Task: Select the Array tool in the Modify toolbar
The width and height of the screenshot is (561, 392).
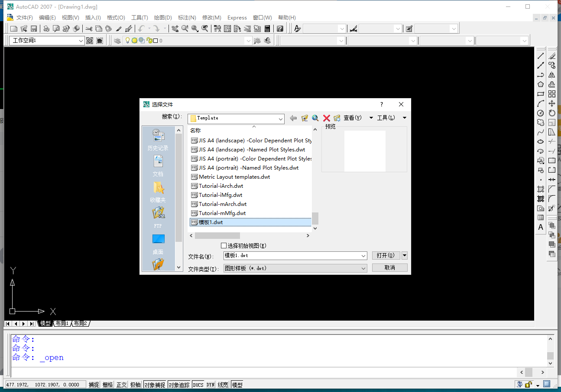Action: click(552, 94)
